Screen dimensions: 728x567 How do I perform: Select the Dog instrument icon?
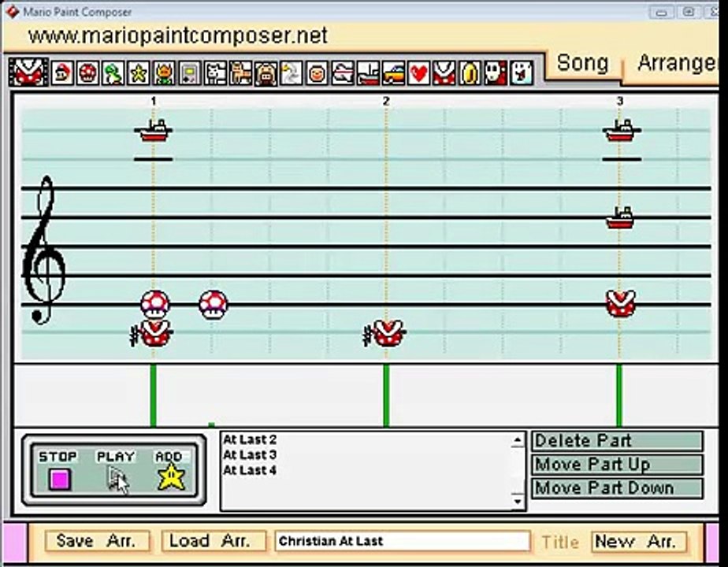pyautogui.click(x=215, y=73)
